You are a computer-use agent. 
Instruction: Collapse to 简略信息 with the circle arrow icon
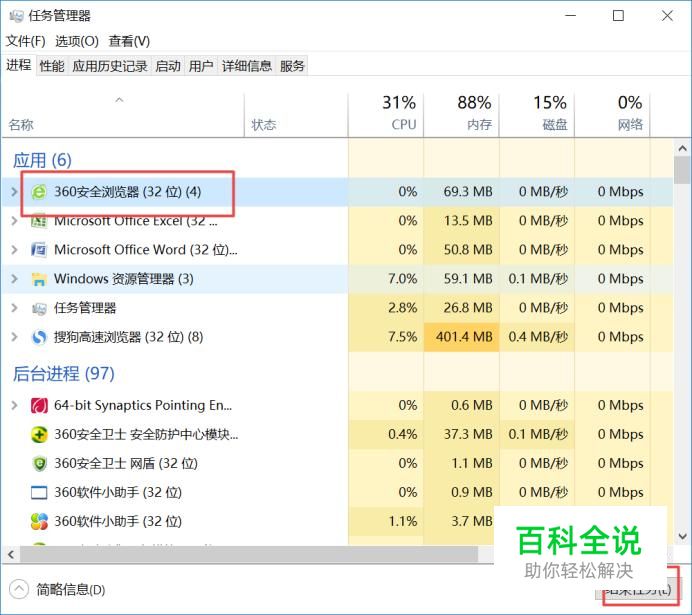click(19, 589)
